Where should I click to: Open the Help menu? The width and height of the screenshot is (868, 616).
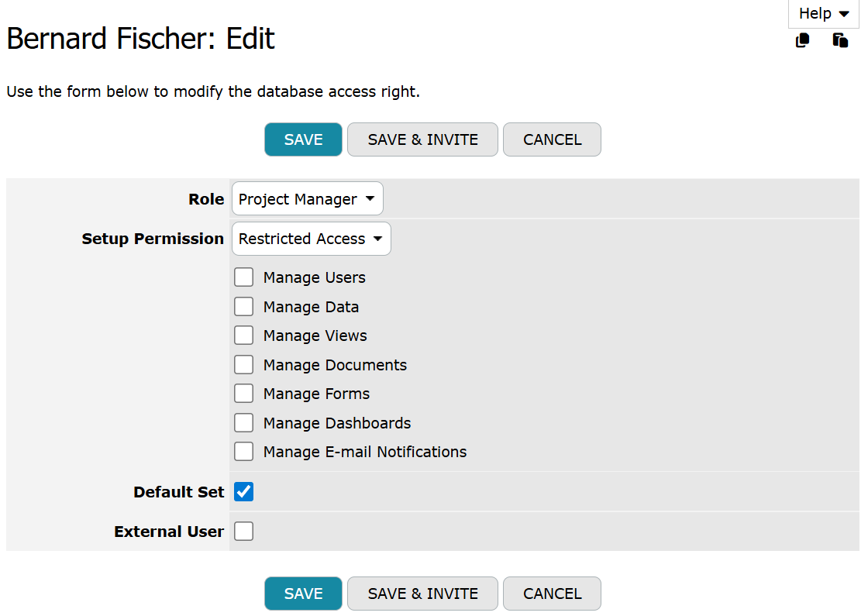click(821, 13)
